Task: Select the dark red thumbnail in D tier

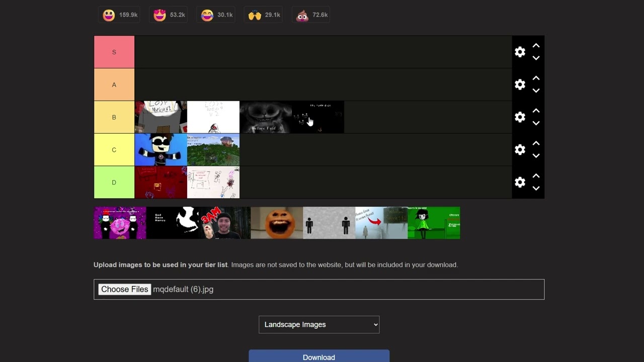Action: [x=161, y=182]
